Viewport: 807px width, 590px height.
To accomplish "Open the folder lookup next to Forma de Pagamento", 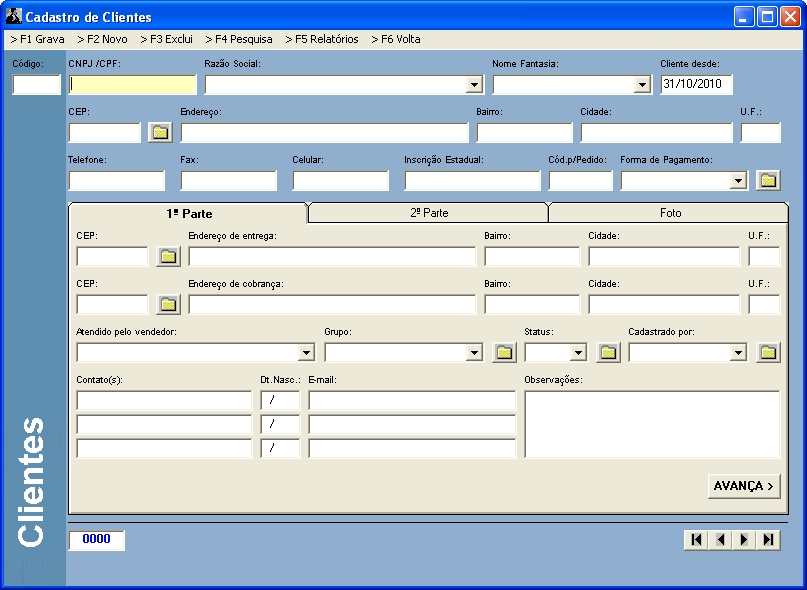I will 767,180.
